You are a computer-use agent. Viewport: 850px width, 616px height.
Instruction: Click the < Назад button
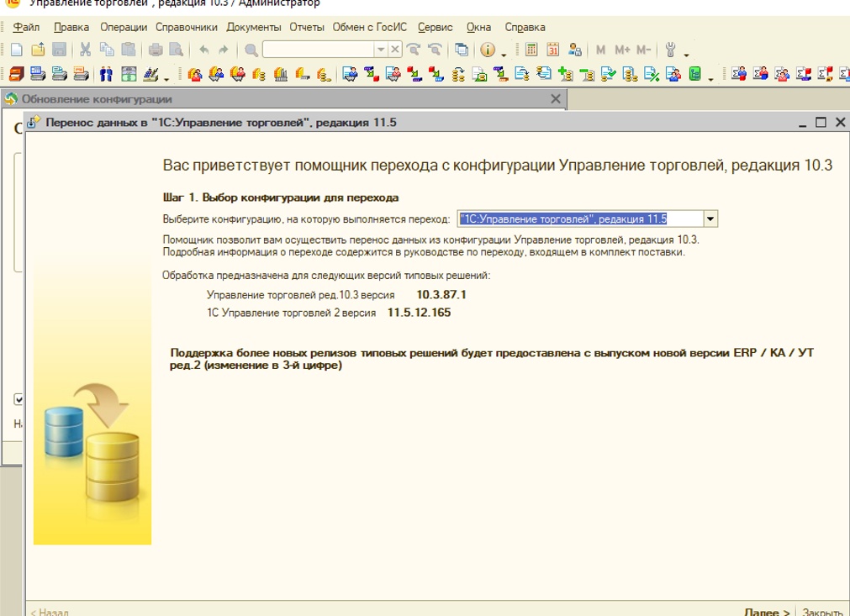pos(50,612)
